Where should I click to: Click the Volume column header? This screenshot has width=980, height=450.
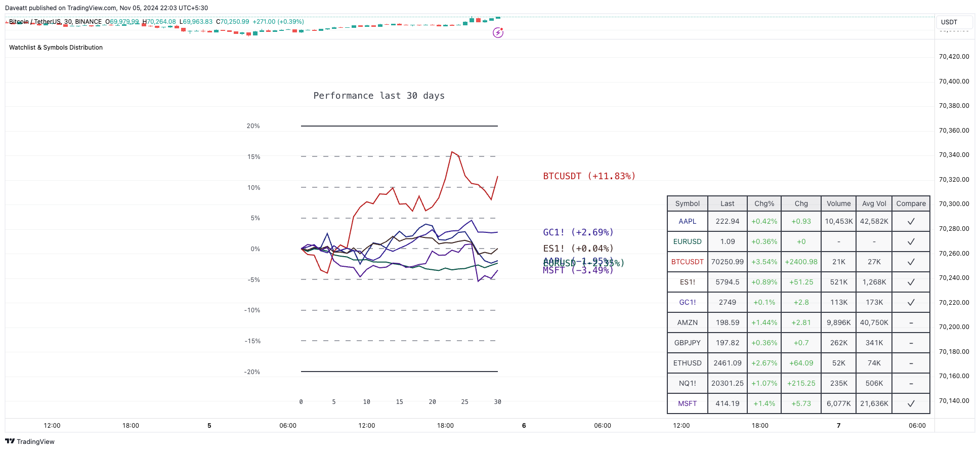tap(839, 203)
